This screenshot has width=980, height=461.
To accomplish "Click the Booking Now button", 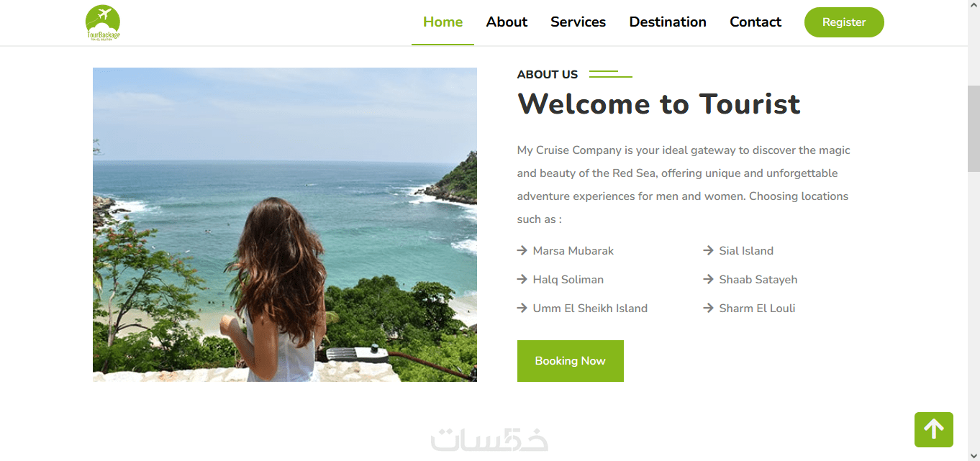I will pyautogui.click(x=571, y=361).
